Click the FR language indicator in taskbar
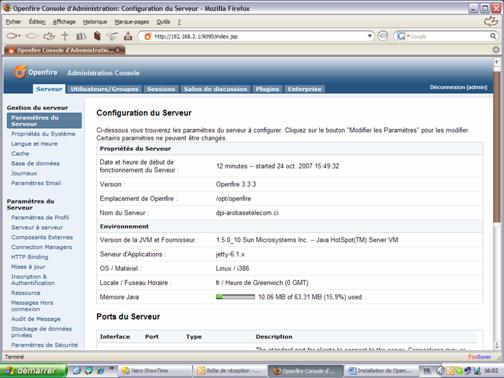This screenshot has height=378, width=504. tap(427, 371)
